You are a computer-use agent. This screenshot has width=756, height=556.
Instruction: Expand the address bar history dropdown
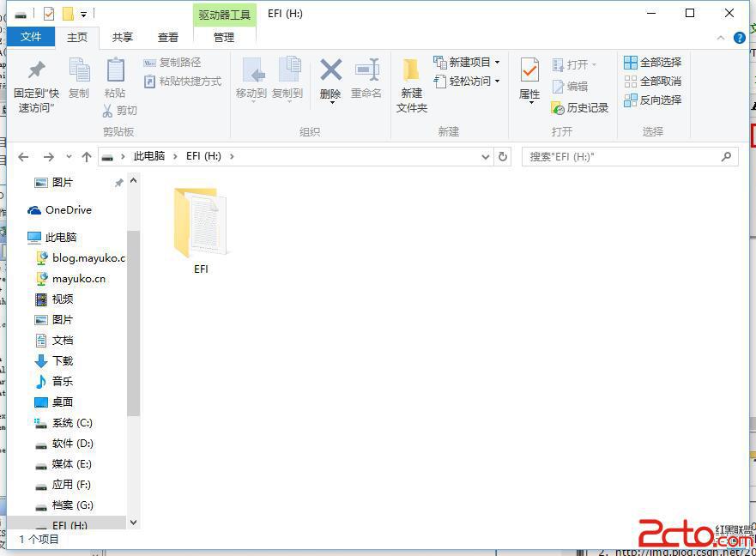coord(485,157)
